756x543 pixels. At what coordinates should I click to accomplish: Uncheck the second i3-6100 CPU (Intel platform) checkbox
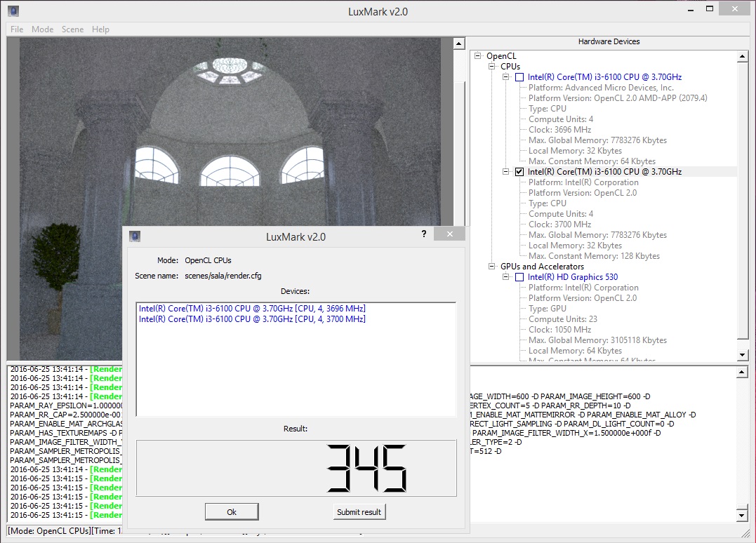pyautogui.click(x=519, y=171)
